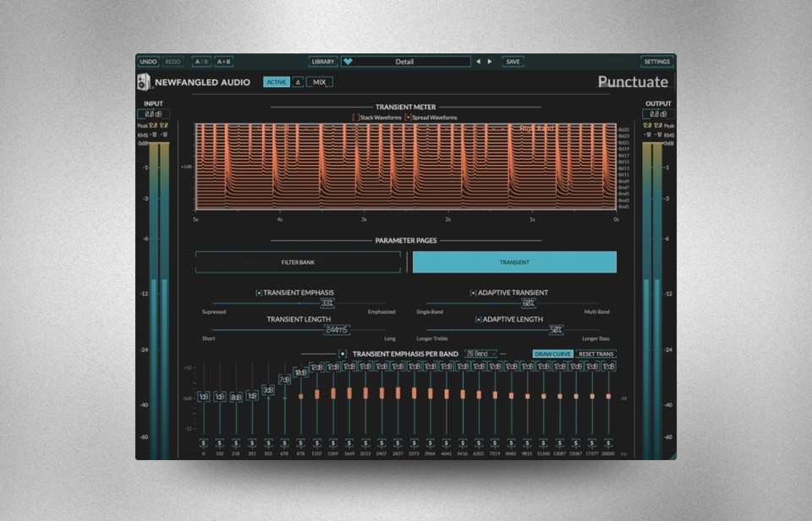Image resolution: width=812 pixels, height=521 pixels.
Task: Solo the 878 Hz band
Action: tap(300, 443)
